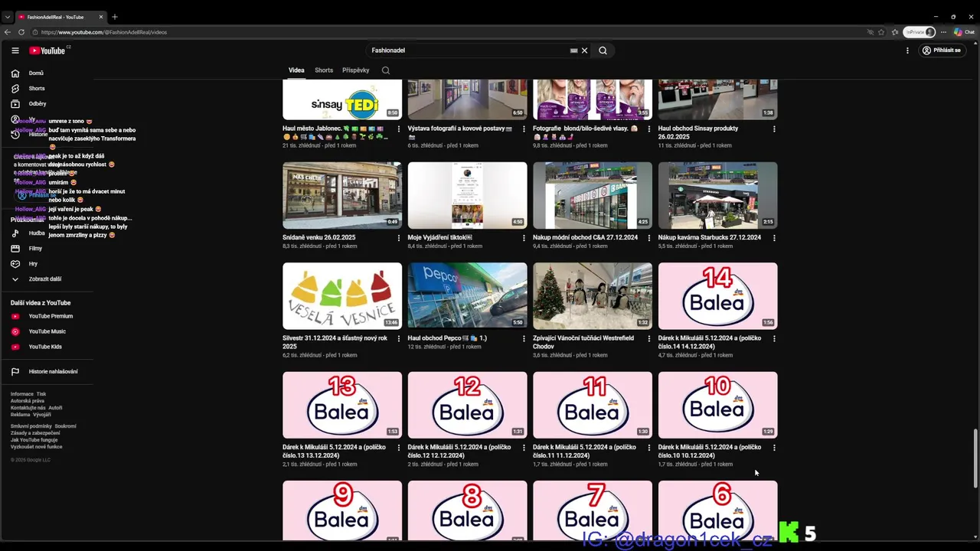Open the on-screen keyboard icon in search

click(x=573, y=51)
